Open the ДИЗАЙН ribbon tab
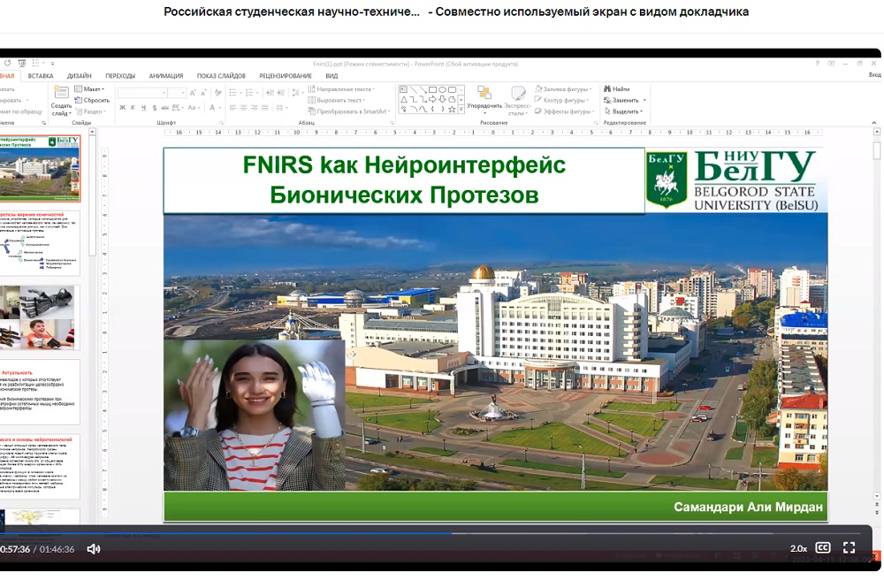The width and height of the screenshot is (884, 588). 79,76
